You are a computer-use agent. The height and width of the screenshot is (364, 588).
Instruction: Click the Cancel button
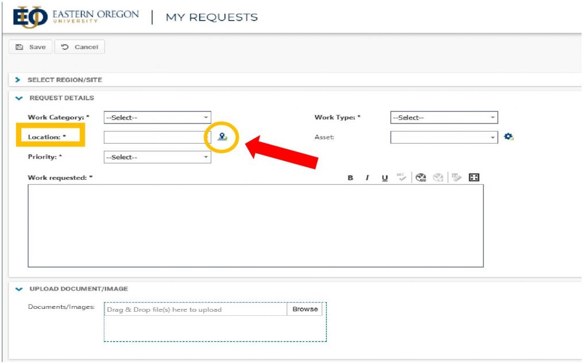[x=80, y=47]
